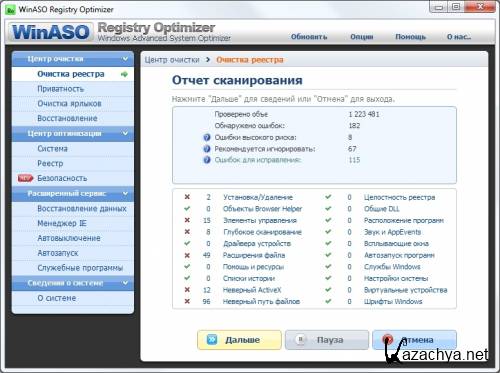The image size is (500, 373).
Task: Open the Обновить menu
Action: [x=309, y=37]
